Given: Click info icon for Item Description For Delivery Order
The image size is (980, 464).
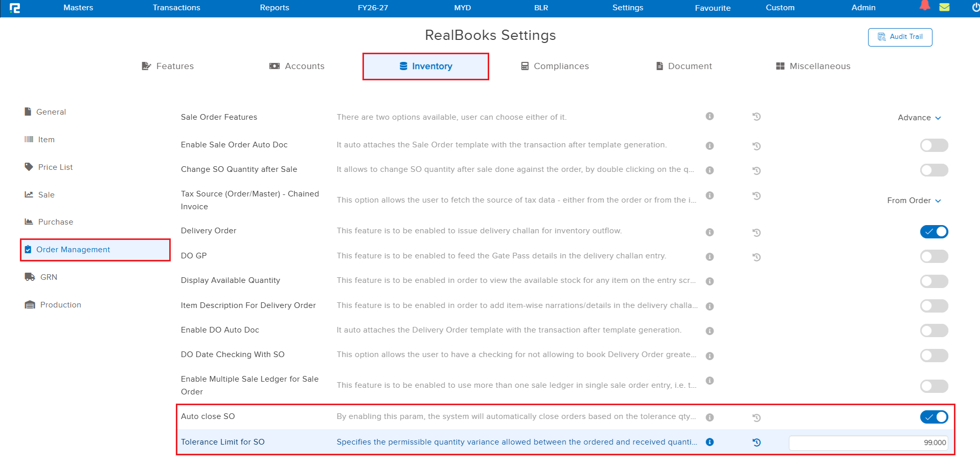Looking at the screenshot, I should (x=710, y=306).
